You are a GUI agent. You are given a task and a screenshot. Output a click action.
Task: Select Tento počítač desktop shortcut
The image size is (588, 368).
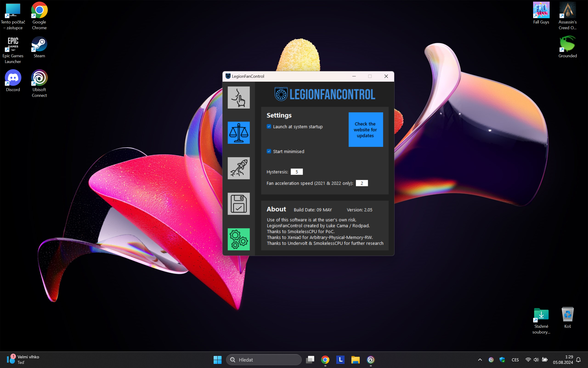point(13,16)
